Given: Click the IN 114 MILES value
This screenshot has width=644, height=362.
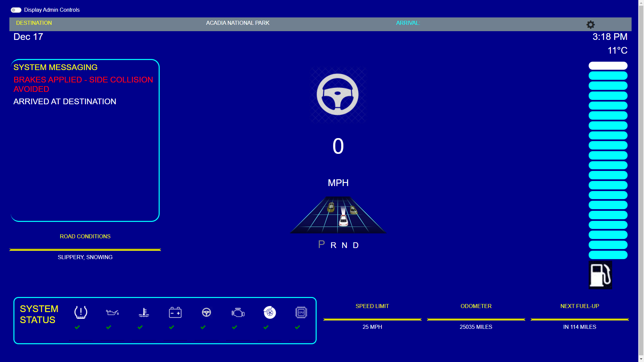Looking at the screenshot, I should click(x=580, y=327).
